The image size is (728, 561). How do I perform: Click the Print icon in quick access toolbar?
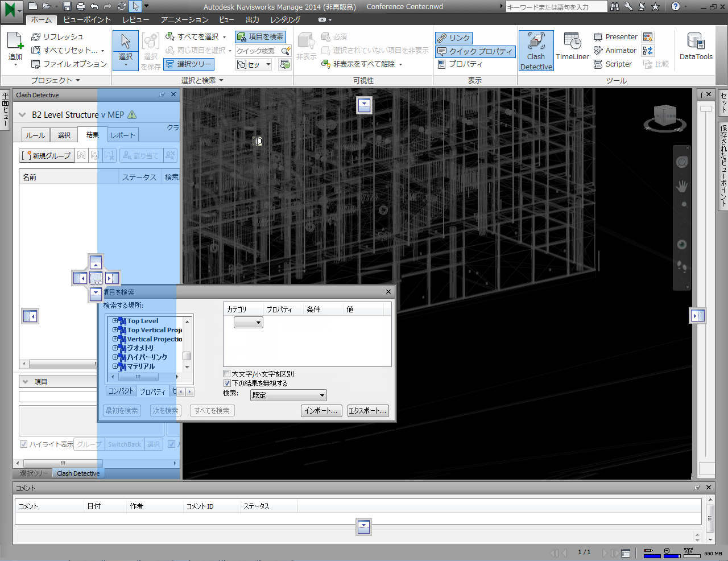click(x=81, y=7)
